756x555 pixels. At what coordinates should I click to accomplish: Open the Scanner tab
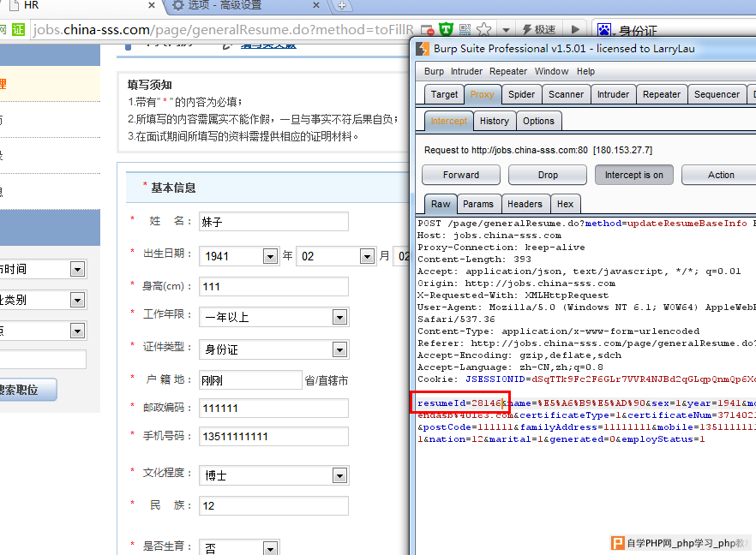tap(566, 94)
